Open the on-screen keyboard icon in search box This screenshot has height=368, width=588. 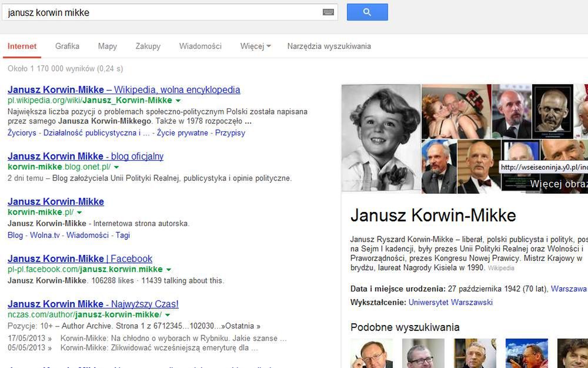[328, 12]
